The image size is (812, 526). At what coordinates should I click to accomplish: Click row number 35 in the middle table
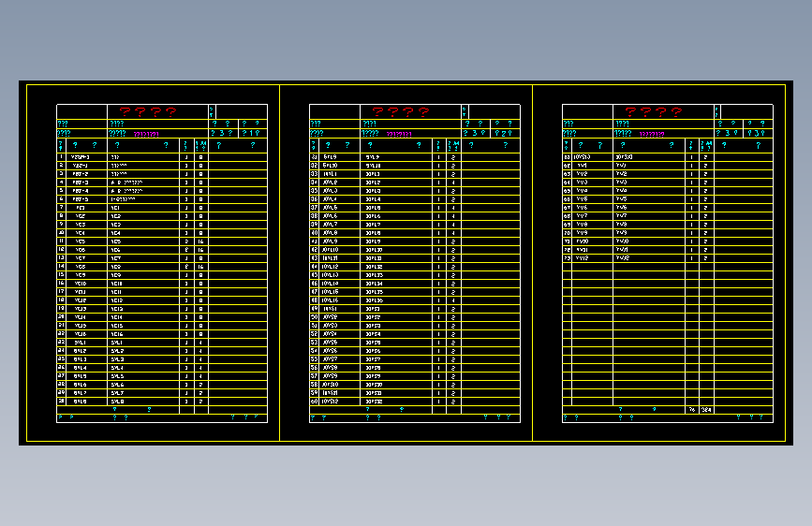[314, 191]
